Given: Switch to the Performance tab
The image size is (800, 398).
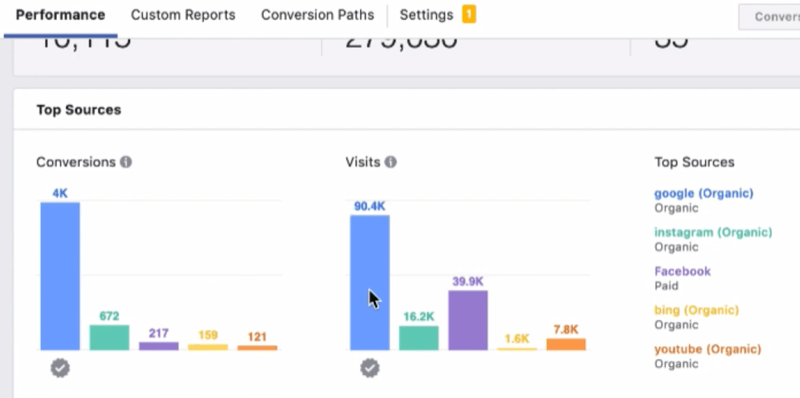Looking at the screenshot, I should tap(60, 15).
